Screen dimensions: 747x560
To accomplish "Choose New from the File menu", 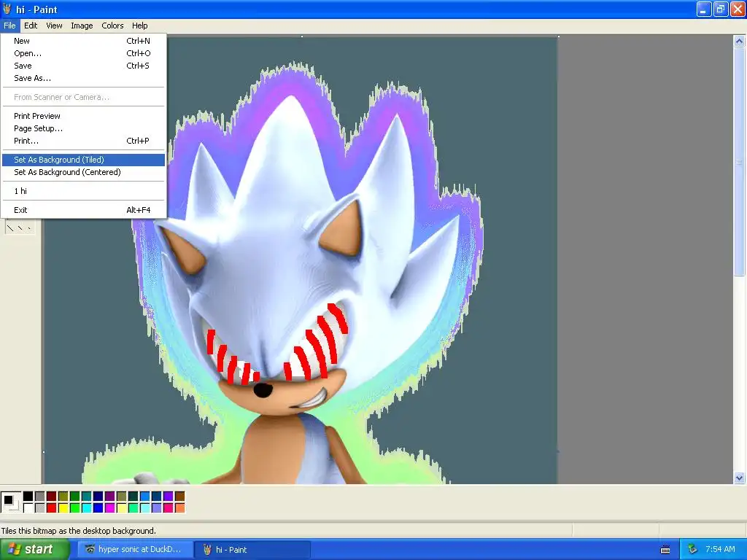I will tap(83, 41).
